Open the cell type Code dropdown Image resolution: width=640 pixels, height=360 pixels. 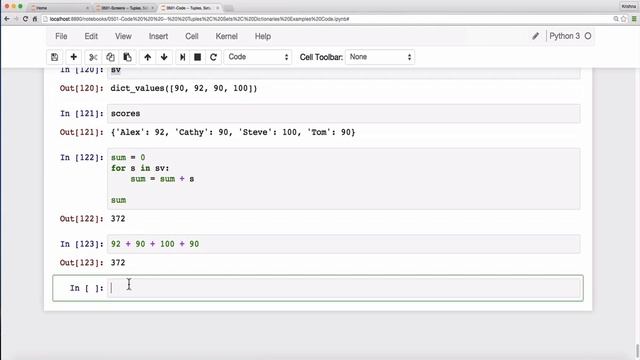pos(257,57)
